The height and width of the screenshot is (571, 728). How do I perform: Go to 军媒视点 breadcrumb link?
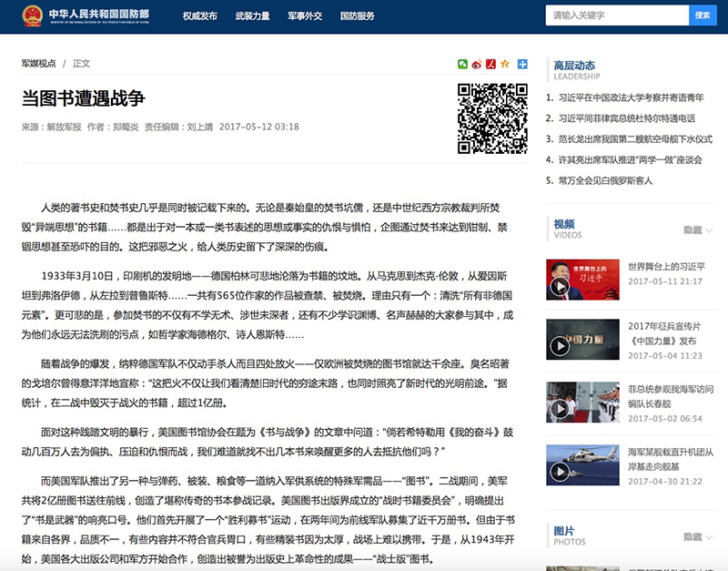tap(39, 64)
